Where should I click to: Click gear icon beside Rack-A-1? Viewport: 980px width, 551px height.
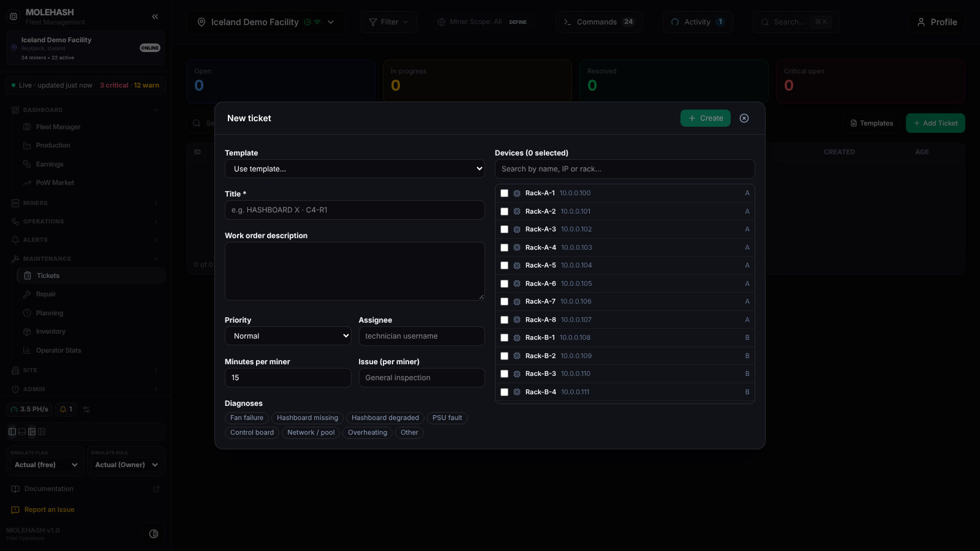517,193
